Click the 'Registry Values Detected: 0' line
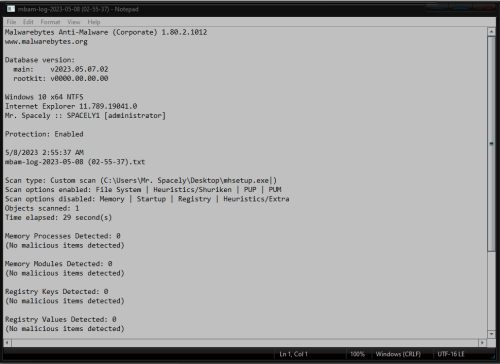Screen dimensions: 500x364 click(61, 319)
